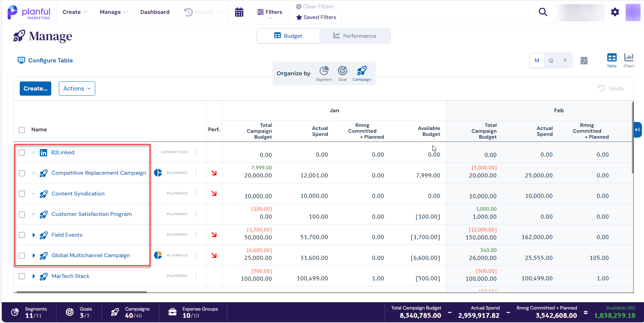
Task: Click the Segments pie icon in footer
Action: (15, 312)
